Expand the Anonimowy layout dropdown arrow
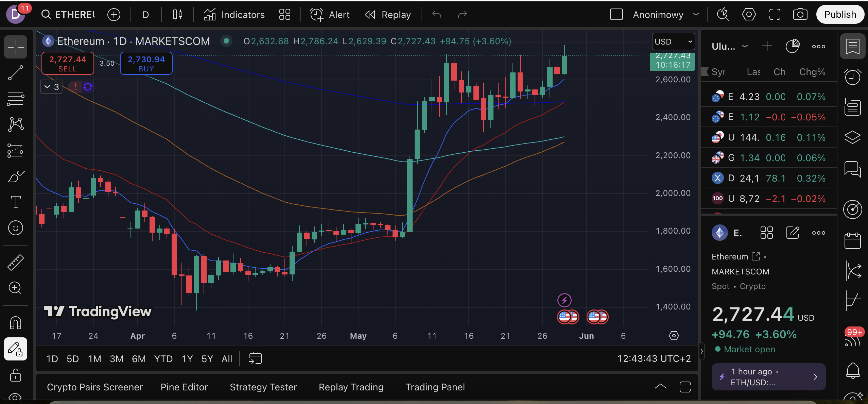This screenshot has height=404, width=868. click(x=696, y=15)
